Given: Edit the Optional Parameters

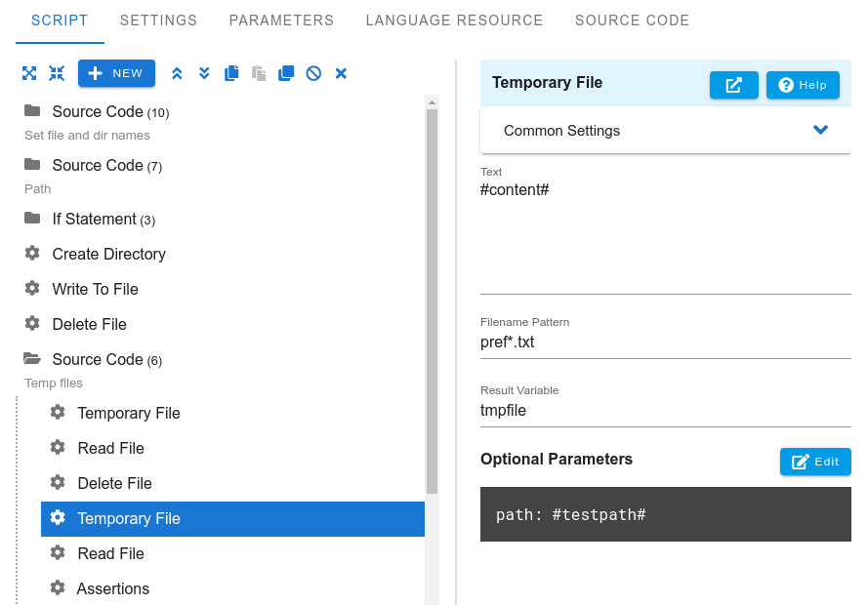Looking at the screenshot, I should click(814, 462).
